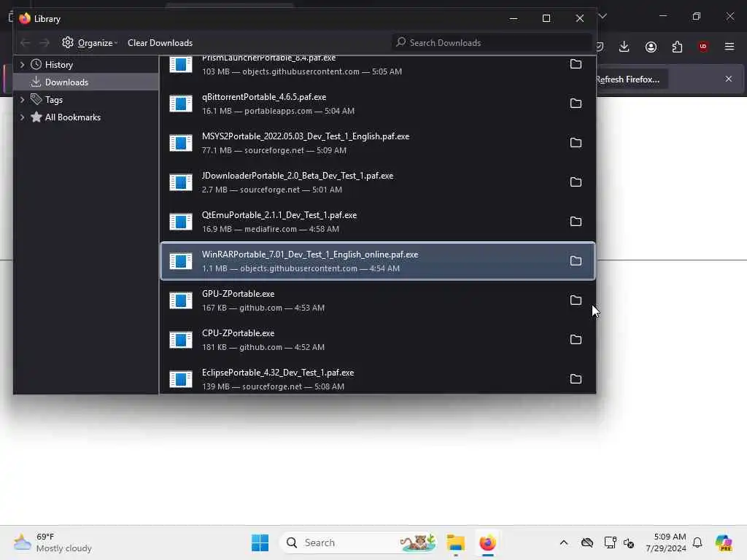Click the EclipsePortable executable icon
The width and height of the screenshot is (747, 560).
click(181, 379)
